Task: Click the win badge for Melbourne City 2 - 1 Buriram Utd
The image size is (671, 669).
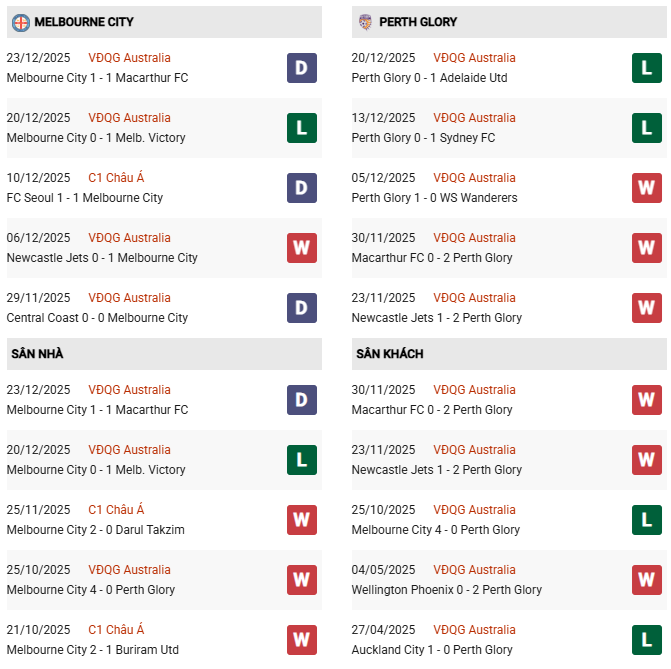Action: (301, 640)
